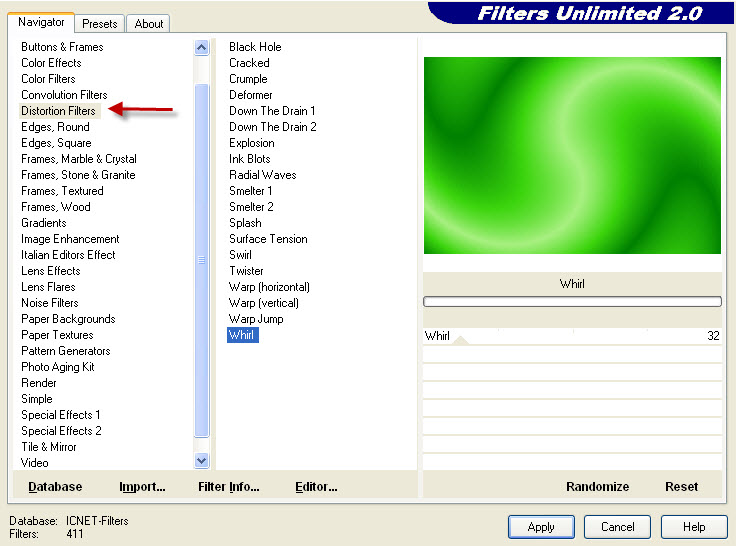The height and width of the screenshot is (546, 736).
Task: Choose Down The Drain 1 filter
Action: point(272,111)
